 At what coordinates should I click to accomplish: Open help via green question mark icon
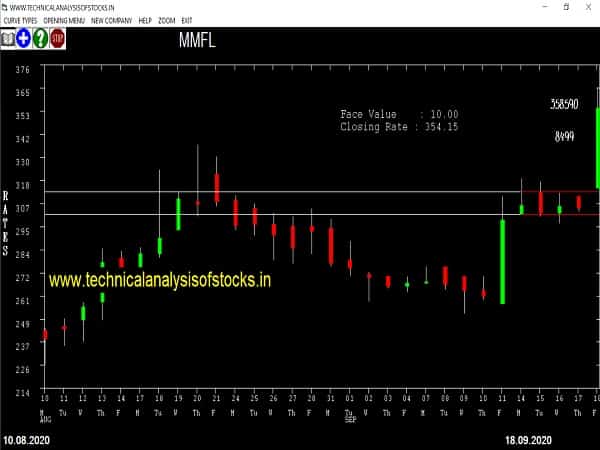(40, 39)
